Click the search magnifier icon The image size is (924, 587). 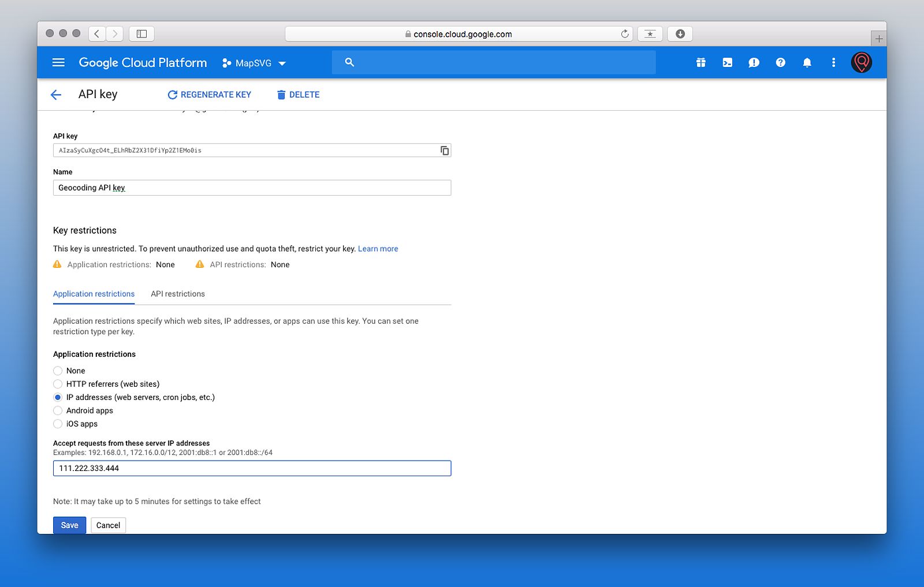click(x=349, y=62)
